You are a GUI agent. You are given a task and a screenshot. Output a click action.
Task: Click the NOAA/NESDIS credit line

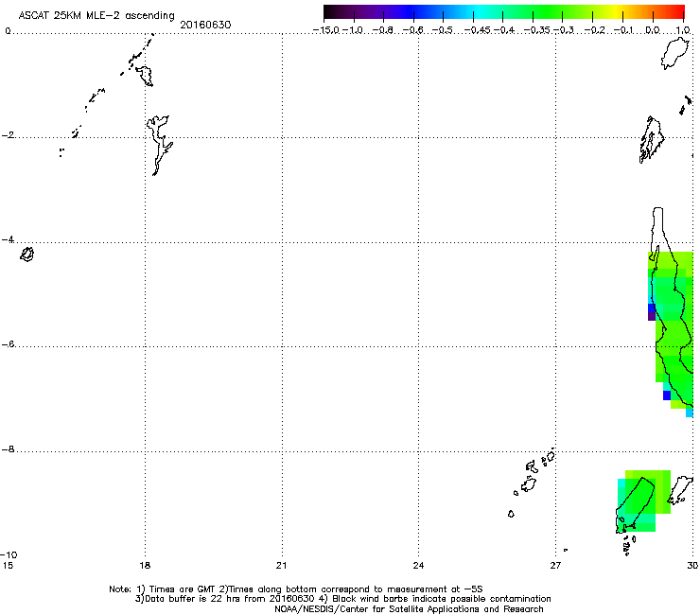click(x=409, y=609)
